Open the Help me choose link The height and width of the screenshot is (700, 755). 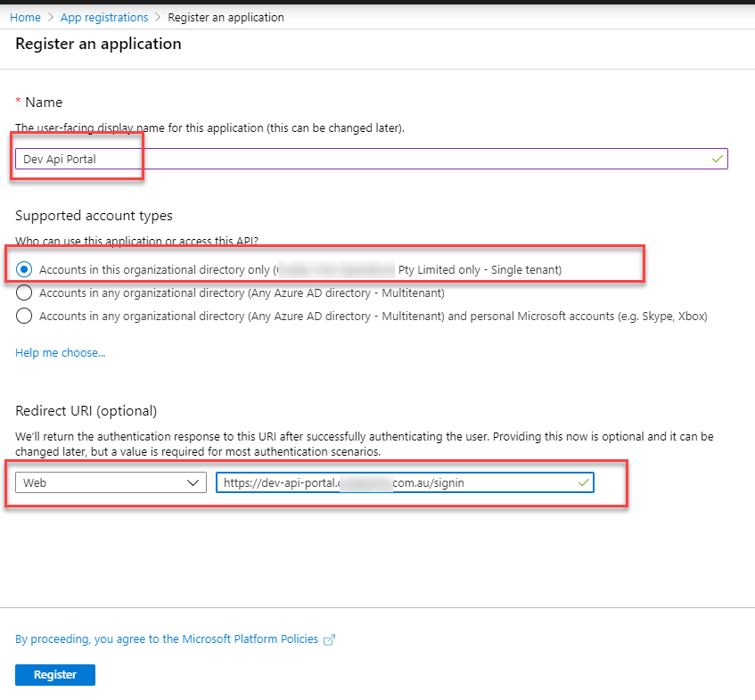[60, 353]
